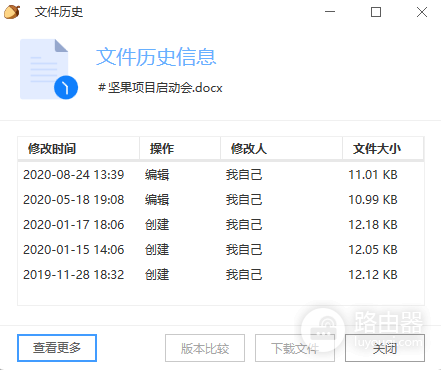Image resolution: width=441 pixels, height=370 pixels.
Task: Minimize the 文件历史 window
Action: coord(330,12)
